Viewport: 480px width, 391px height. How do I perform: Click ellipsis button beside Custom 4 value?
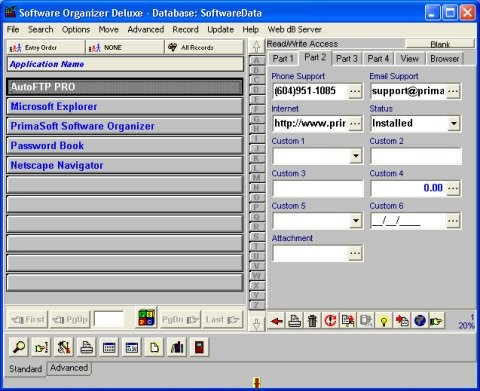click(453, 188)
